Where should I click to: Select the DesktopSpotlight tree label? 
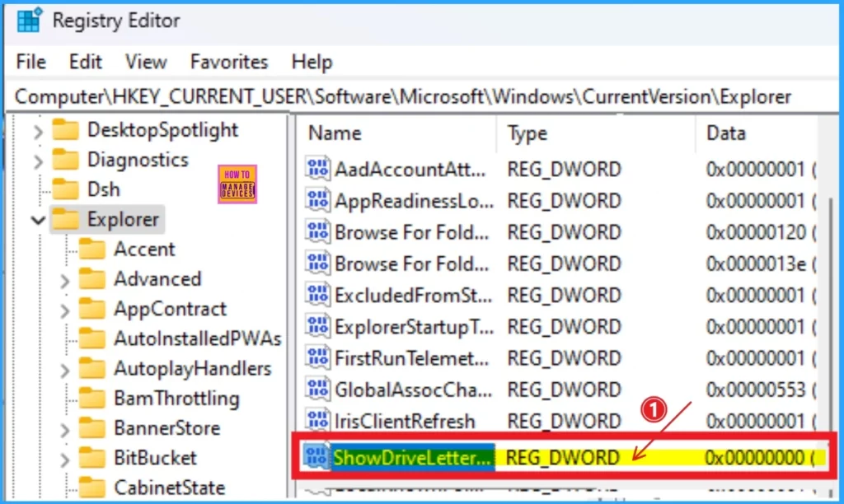[x=162, y=129]
